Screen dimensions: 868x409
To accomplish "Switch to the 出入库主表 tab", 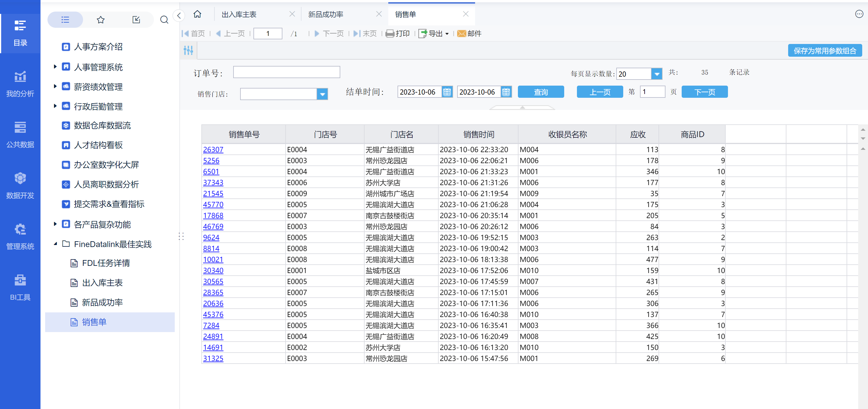I will point(239,14).
